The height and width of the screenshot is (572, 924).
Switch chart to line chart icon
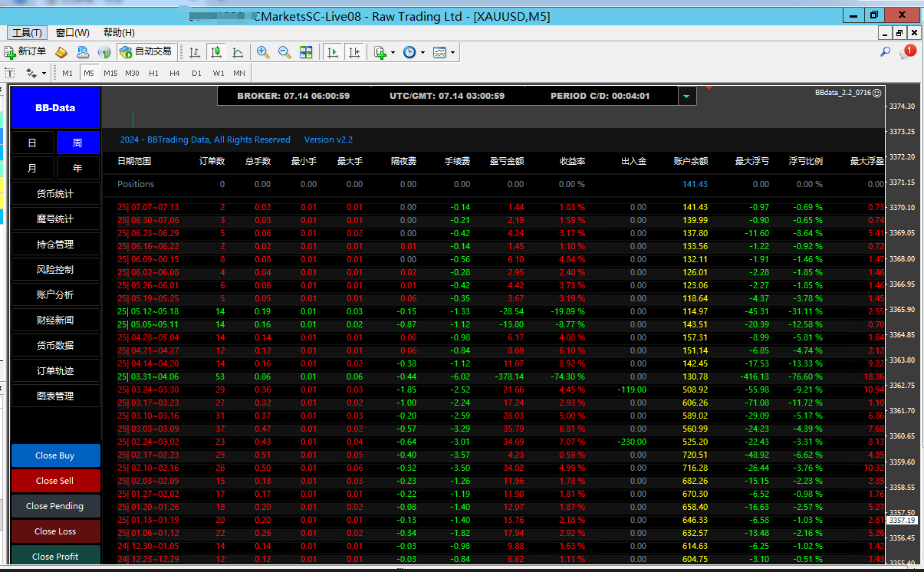tap(238, 52)
